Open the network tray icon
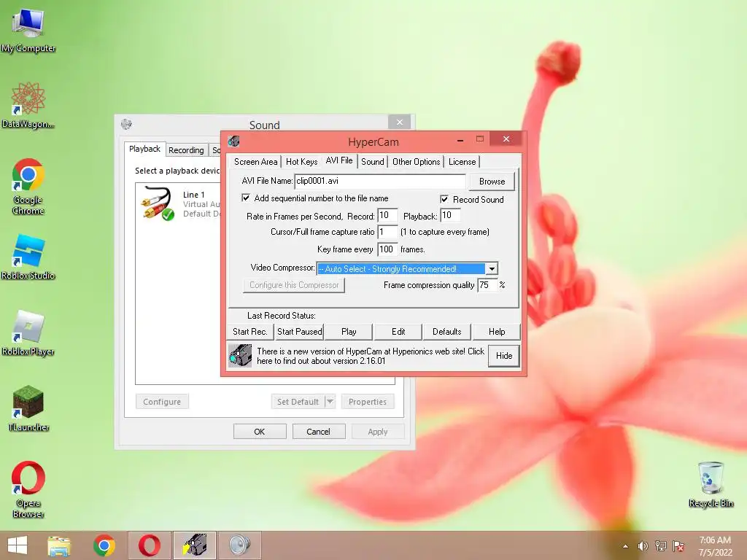This screenshot has height=560, width=747. (661, 546)
